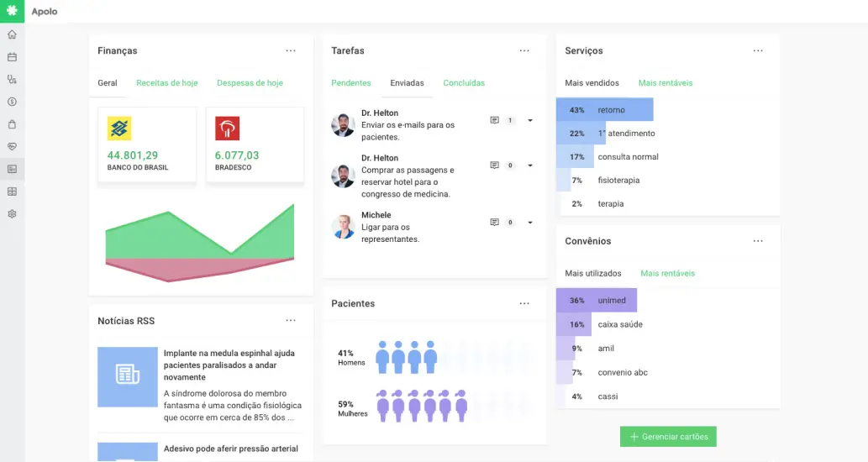Switch to Concluídas tasks tab
The width and height of the screenshot is (868, 462).
click(x=464, y=83)
